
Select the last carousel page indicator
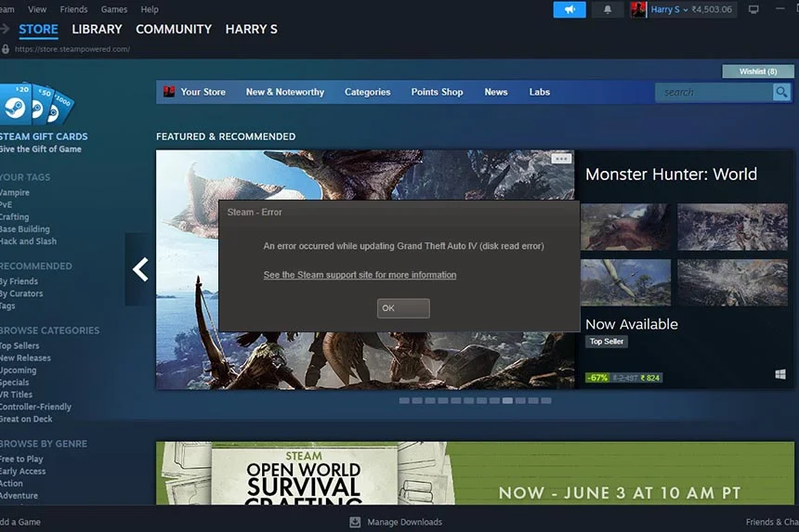(x=545, y=401)
